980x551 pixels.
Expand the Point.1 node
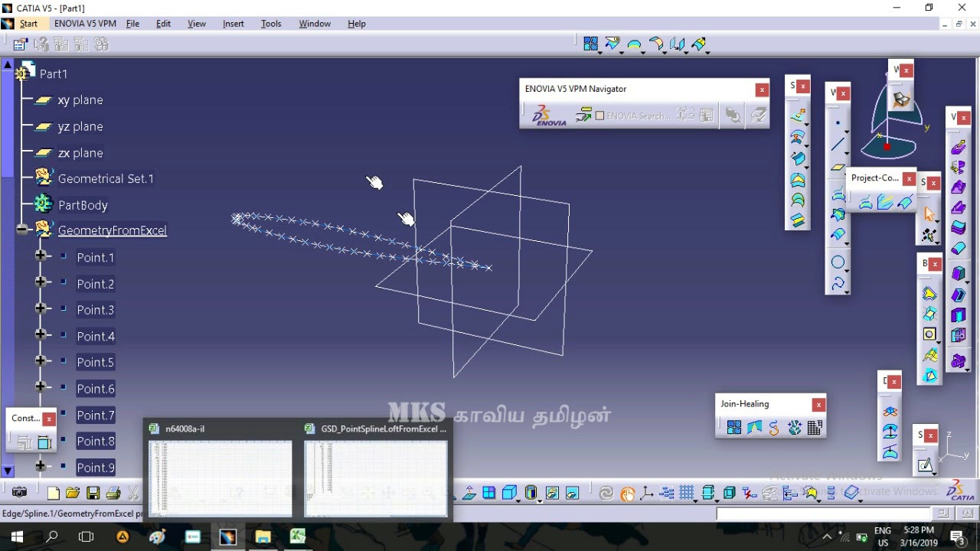click(x=41, y=256)
